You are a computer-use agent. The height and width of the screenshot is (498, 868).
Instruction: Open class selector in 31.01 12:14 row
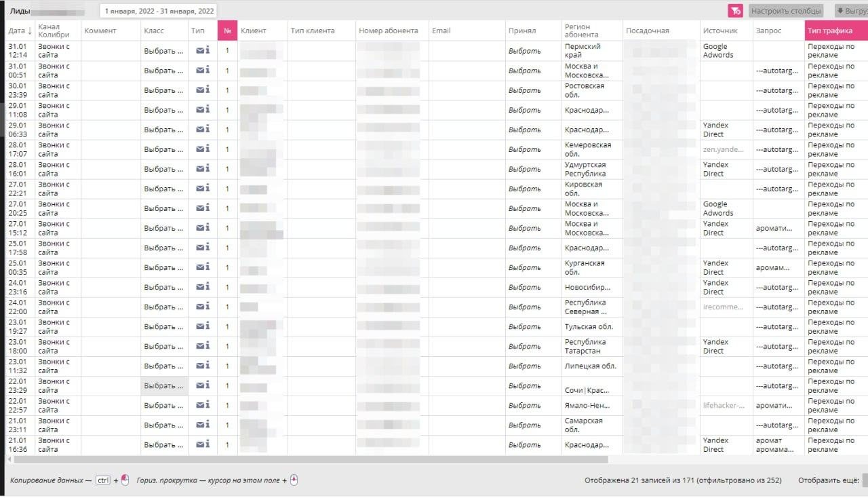click(x=164, y=51)
